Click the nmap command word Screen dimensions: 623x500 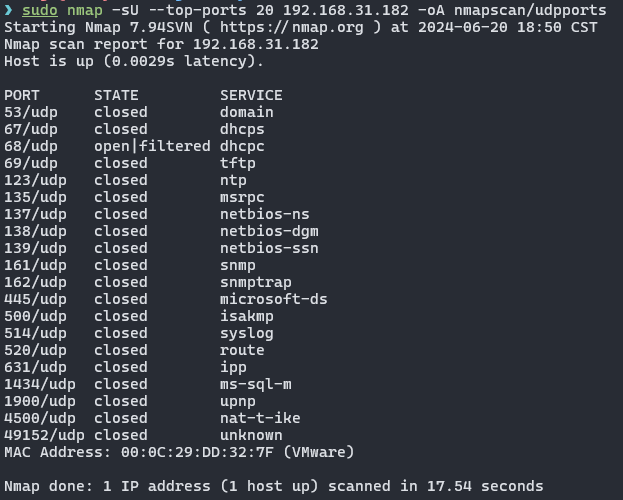click(x=85, y=11)
